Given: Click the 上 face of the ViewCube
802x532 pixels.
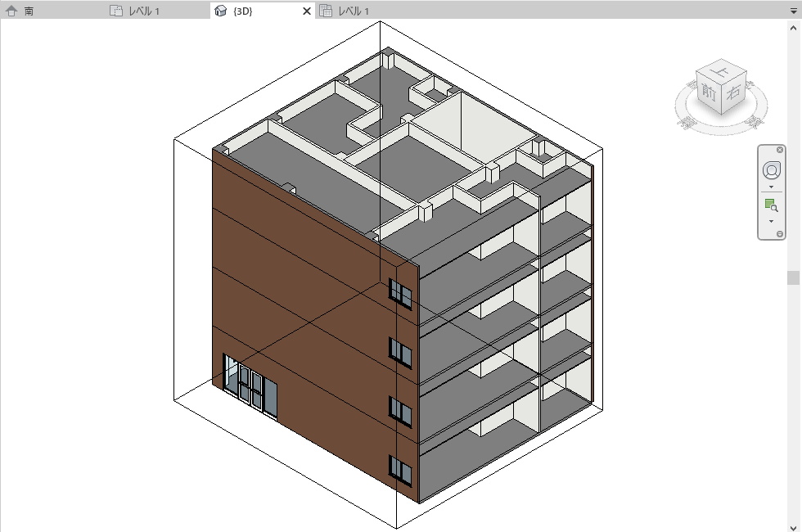Looking at the screenshot, I should [722, 71].
